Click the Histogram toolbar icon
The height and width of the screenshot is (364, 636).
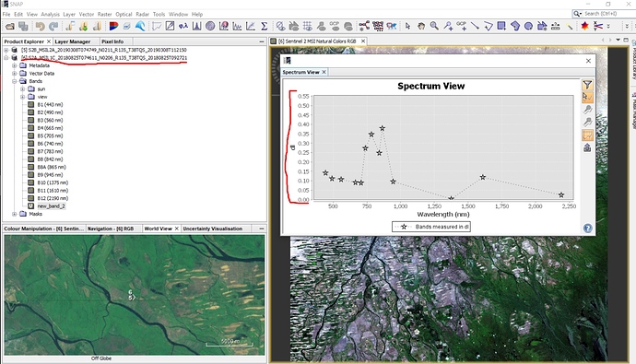196,27
